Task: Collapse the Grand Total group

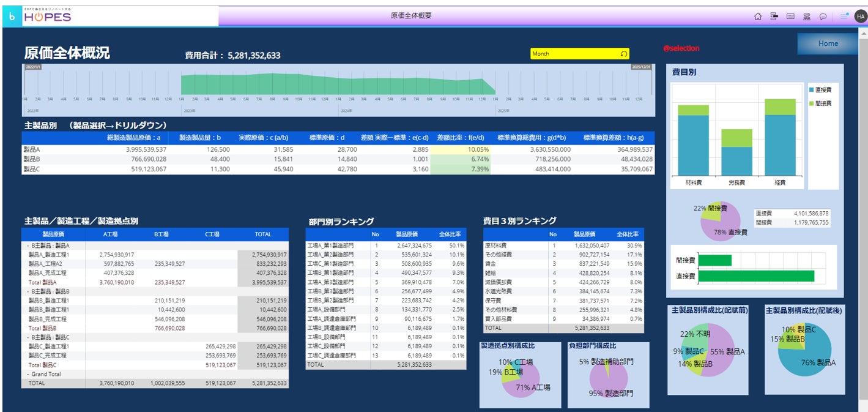Action: 29,374
